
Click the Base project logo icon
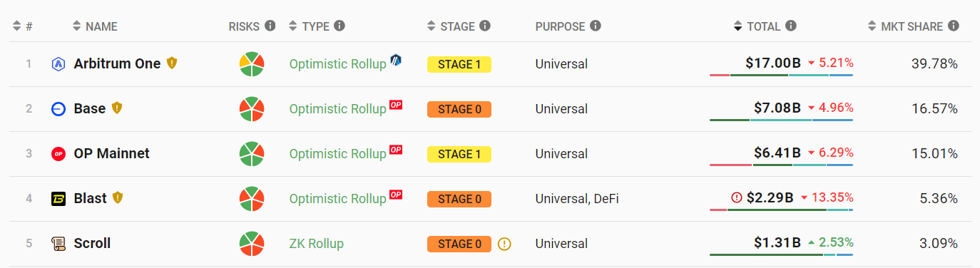tap(58, 109)
